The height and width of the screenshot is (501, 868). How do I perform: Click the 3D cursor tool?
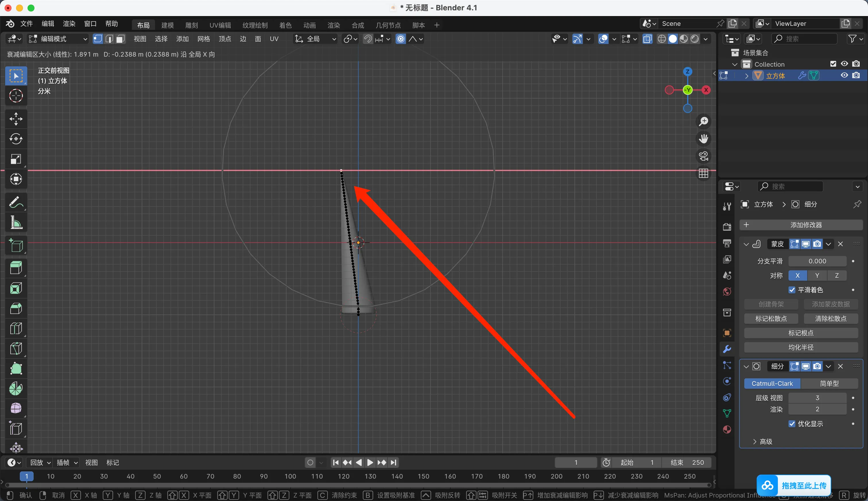16,96
